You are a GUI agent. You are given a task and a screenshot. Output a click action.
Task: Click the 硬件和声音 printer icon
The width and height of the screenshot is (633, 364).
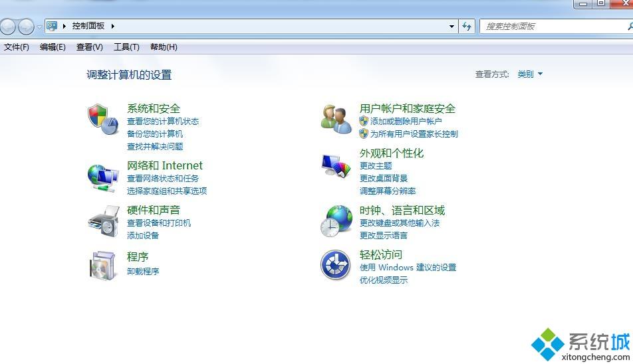coord(103,221)
